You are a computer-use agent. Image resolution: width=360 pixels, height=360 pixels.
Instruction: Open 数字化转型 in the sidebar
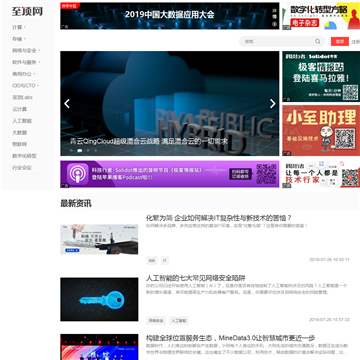click(x=24, y=156)
